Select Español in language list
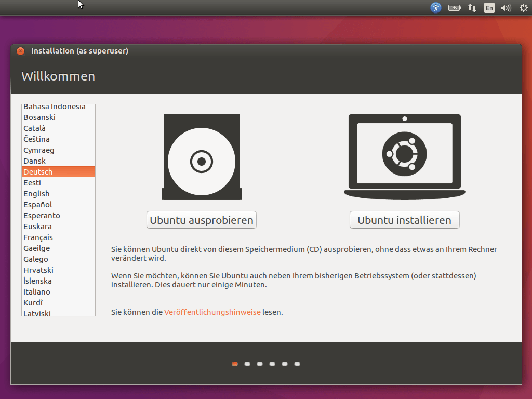The image size is (532, 399). [x=58, y=205]
